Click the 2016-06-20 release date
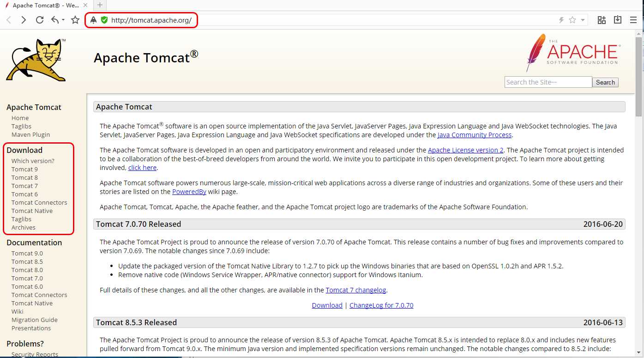Image resolution: width=644 pixels, height=358 pixels. point(603,224)
